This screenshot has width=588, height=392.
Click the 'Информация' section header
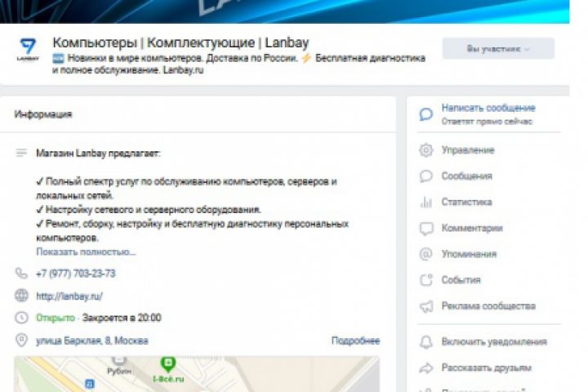pyautogui.click(x=42, y=114)
